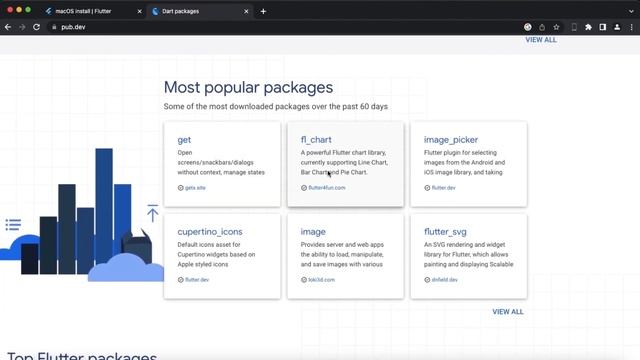Open the Chrome three-dot menu
Viewport: 640px width, 360px height.
(631, 27)
